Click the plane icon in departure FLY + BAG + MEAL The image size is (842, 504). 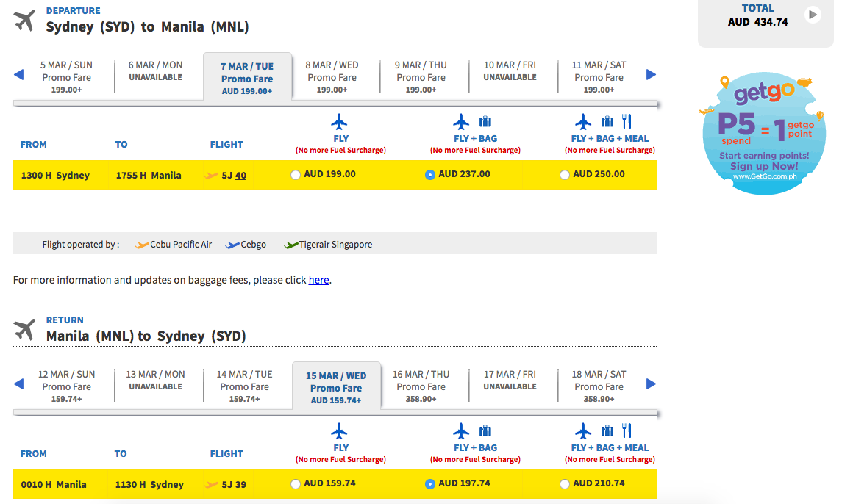(583, 122)
